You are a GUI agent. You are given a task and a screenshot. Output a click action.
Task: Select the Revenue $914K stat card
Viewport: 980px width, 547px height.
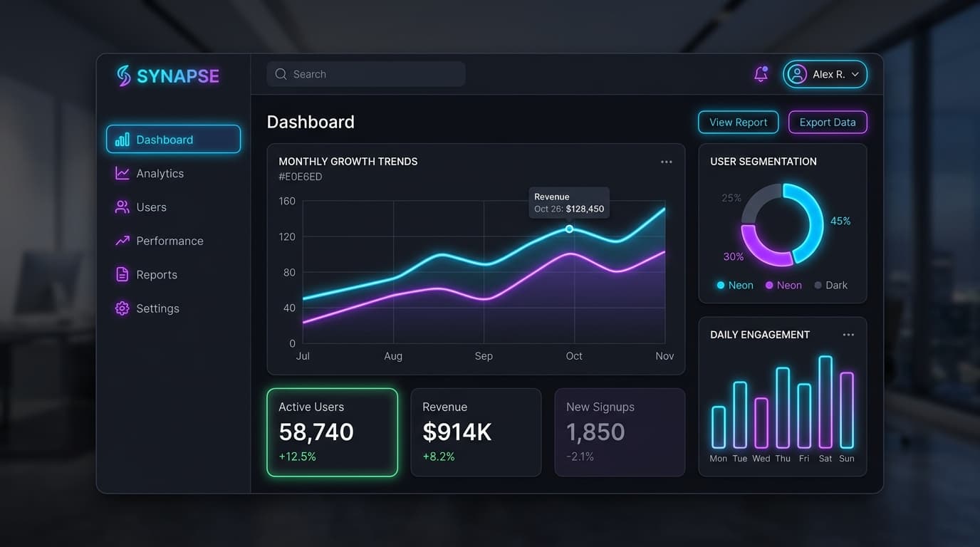pyautogui.click(x=476, y=432)
